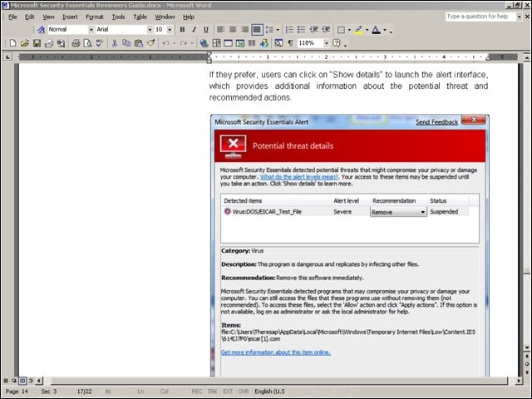Open border style dropdown arrow

tap(349, 30)
